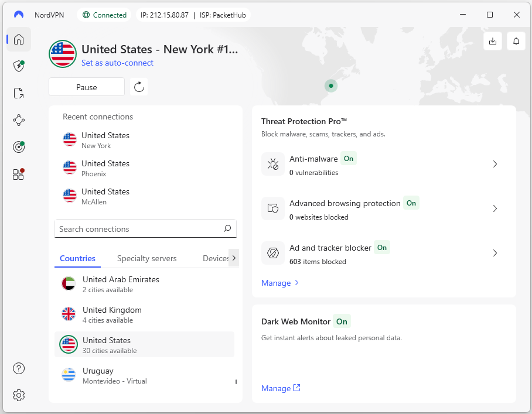
Task: Click the download icon at top right
Action: pyautogui.click(x=493, y=42)
